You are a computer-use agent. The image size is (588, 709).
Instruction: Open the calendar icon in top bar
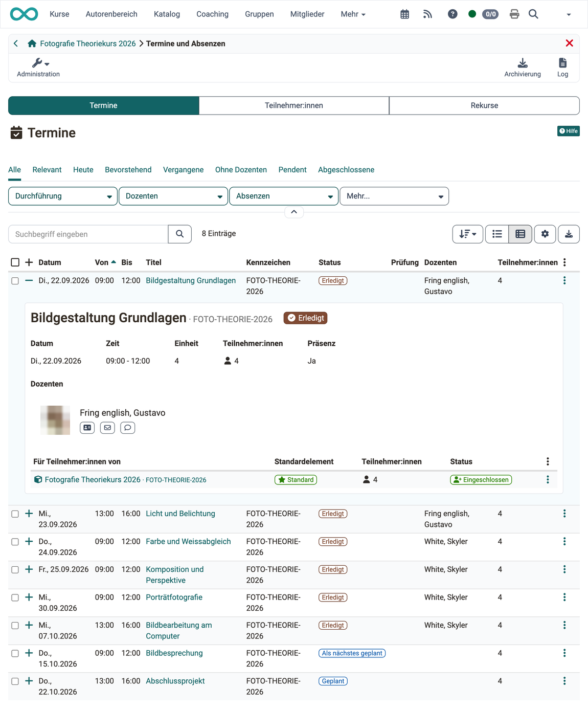[404, 14]
